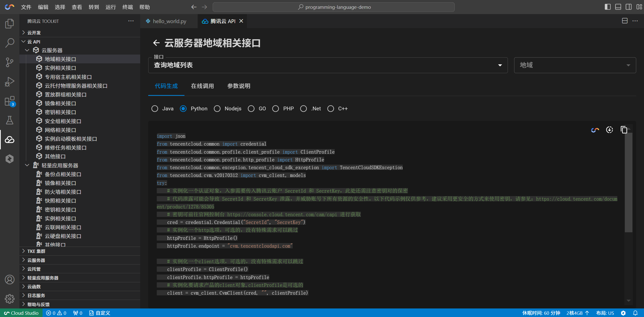Click the Cloud Studio status bar button
This screenshot has width=644, height=317.
(21, 313)
